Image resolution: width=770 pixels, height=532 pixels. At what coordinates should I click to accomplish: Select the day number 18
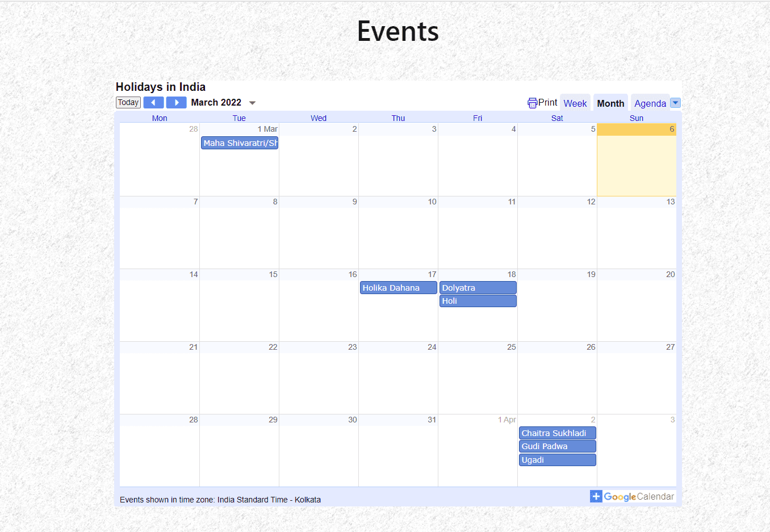(512, 274)
